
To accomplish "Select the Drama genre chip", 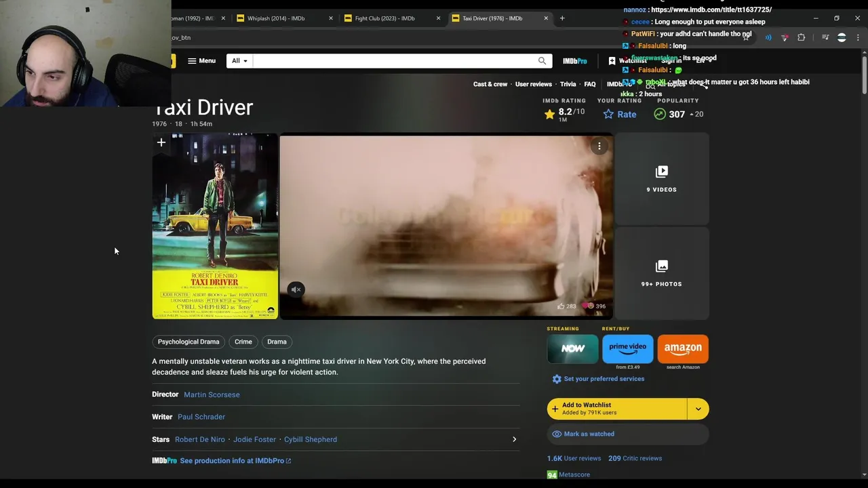I will 277,342.
